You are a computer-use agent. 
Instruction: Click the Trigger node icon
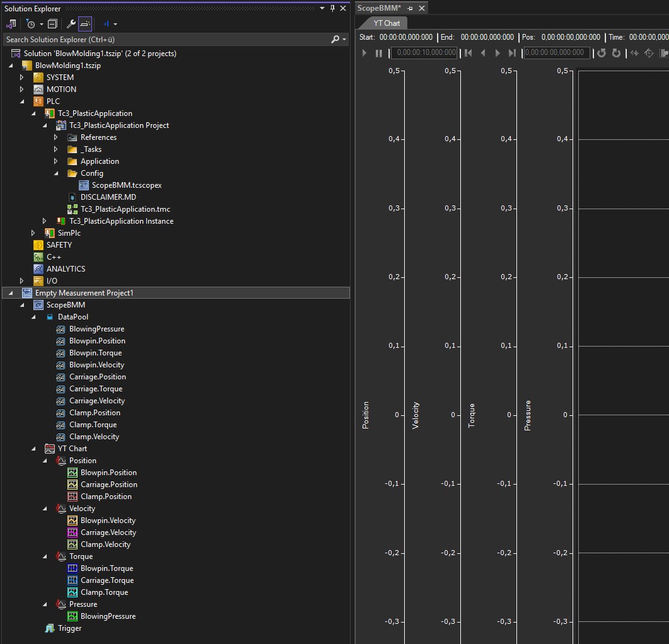click(49, 628)
